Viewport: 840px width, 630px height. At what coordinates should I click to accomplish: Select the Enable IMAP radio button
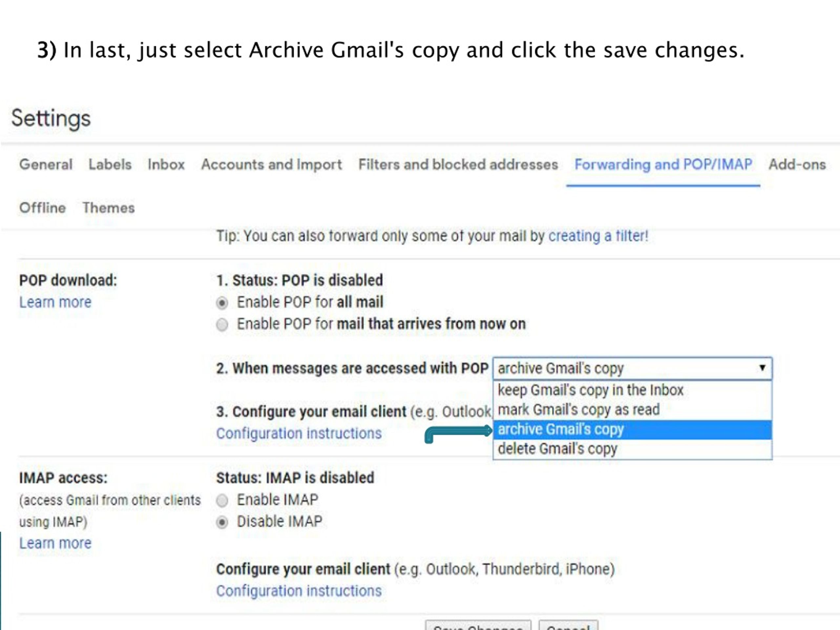point(222,500)
